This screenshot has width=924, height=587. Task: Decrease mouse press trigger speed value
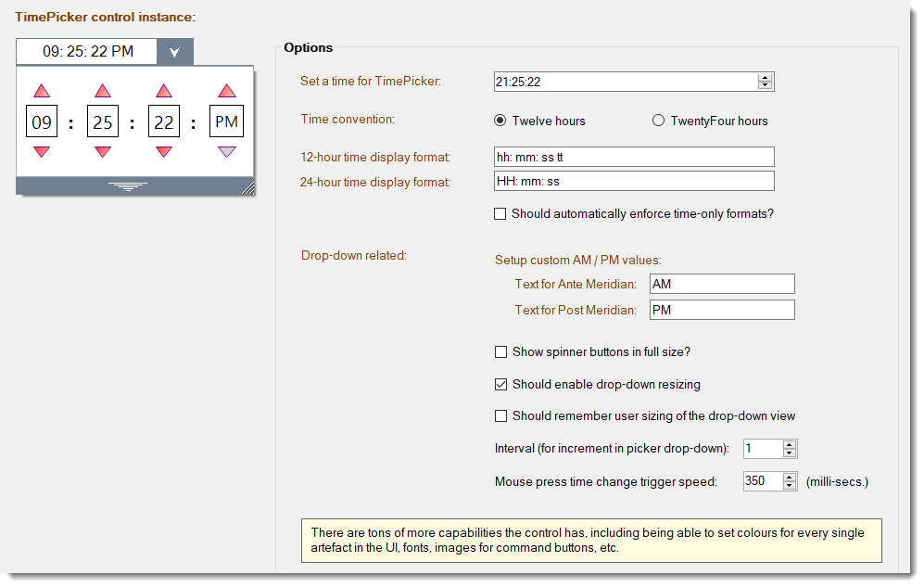[x=790, y=485]
